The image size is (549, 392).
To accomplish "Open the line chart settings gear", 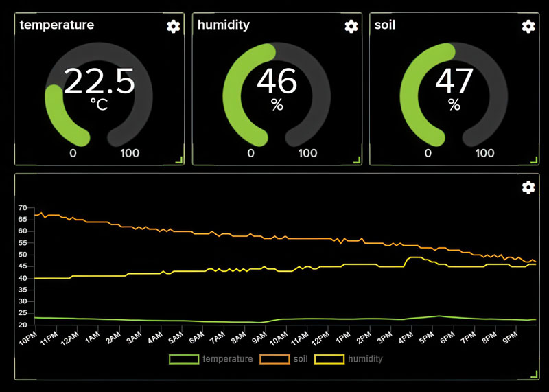I will pyautogui.click(x=528, y=187).
